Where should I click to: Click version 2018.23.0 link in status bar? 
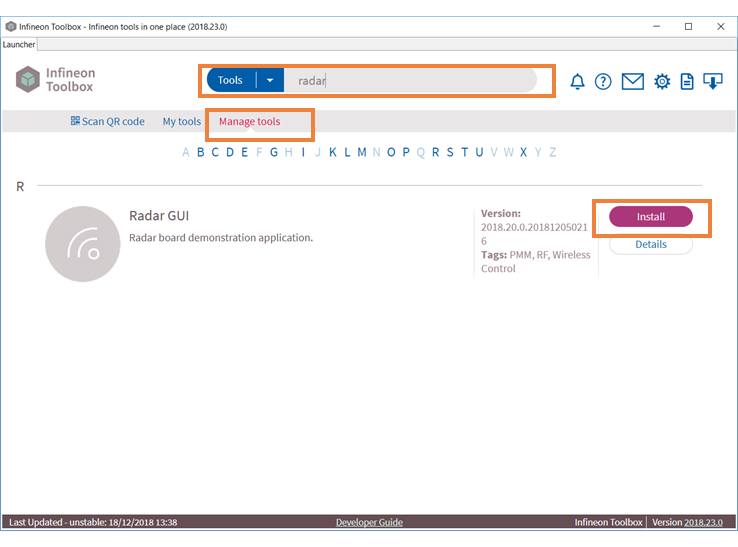[703, 522]
